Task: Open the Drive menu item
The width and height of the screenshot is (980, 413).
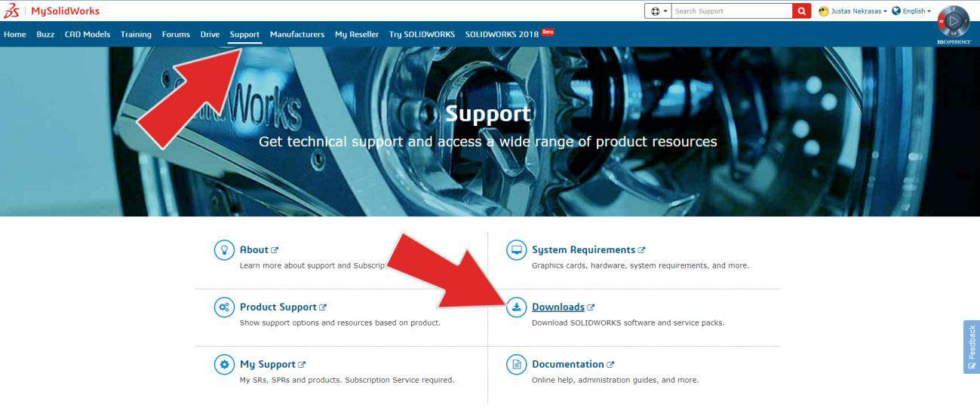Action: point(210,35)
